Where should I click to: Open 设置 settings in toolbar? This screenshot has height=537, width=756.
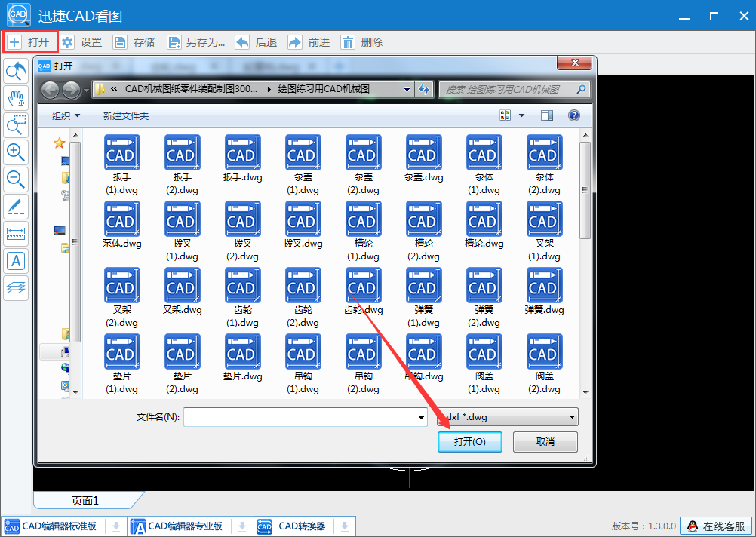[81, 42]
